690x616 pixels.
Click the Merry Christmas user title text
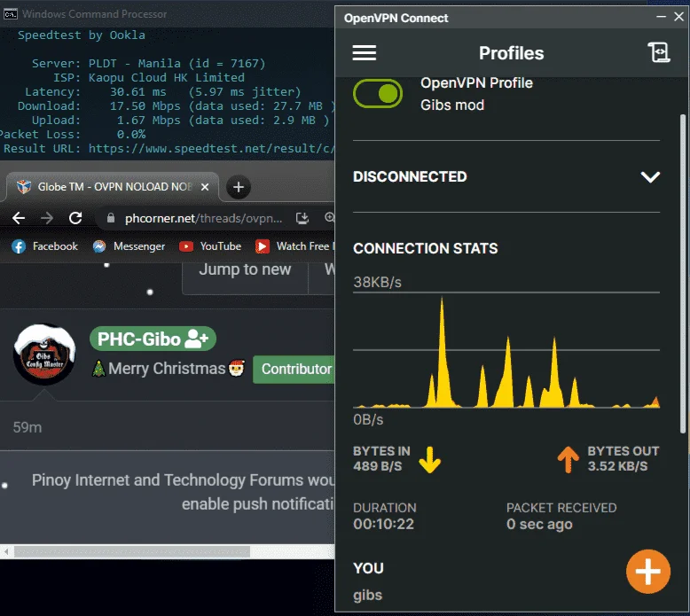(167, 369)
